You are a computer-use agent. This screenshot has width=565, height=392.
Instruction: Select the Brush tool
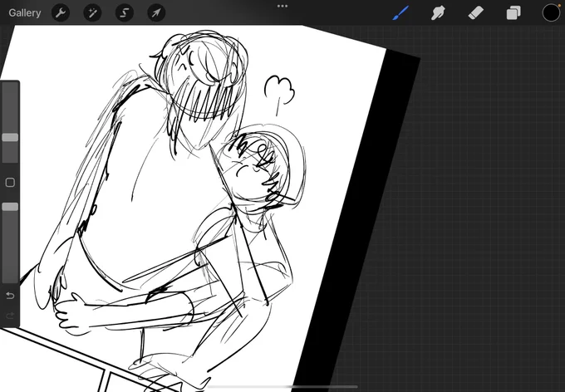click(x=400, y=13)
